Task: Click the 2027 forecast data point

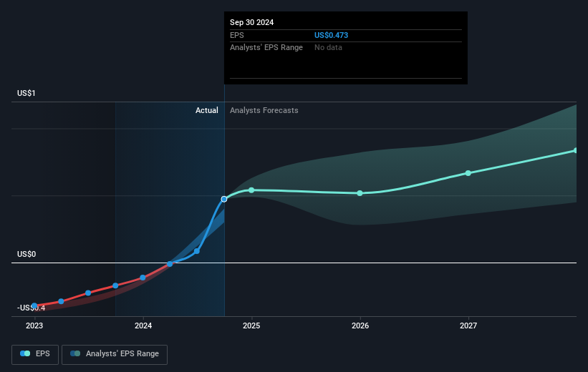Action: point(468,173)
